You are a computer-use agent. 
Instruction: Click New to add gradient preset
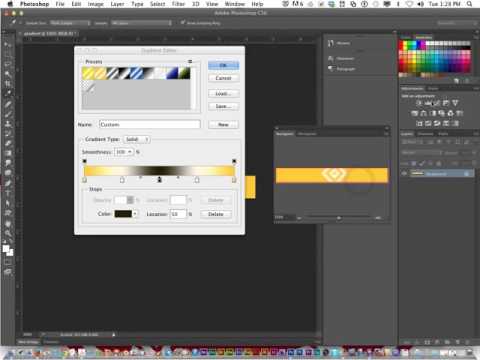click(223, 125)
